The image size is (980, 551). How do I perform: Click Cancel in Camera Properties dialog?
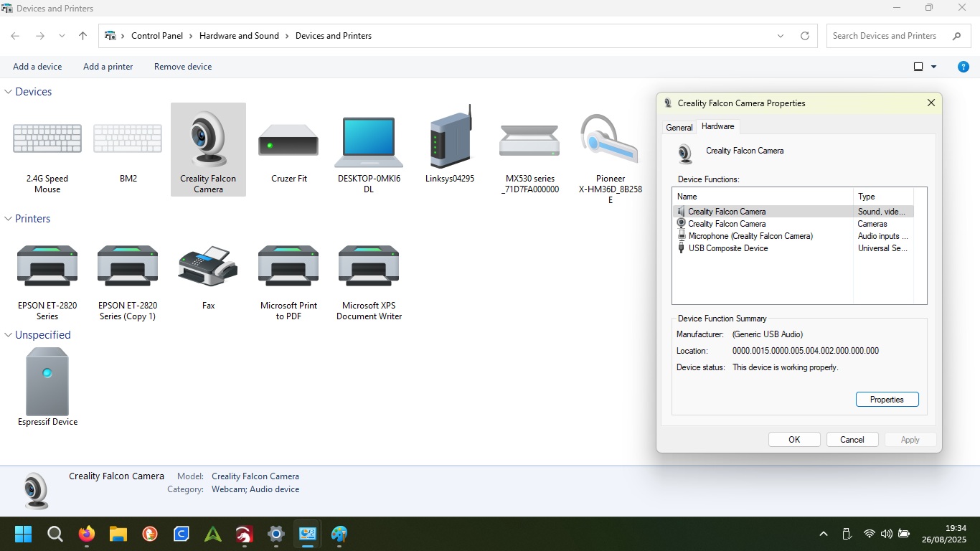click(852, 440)
